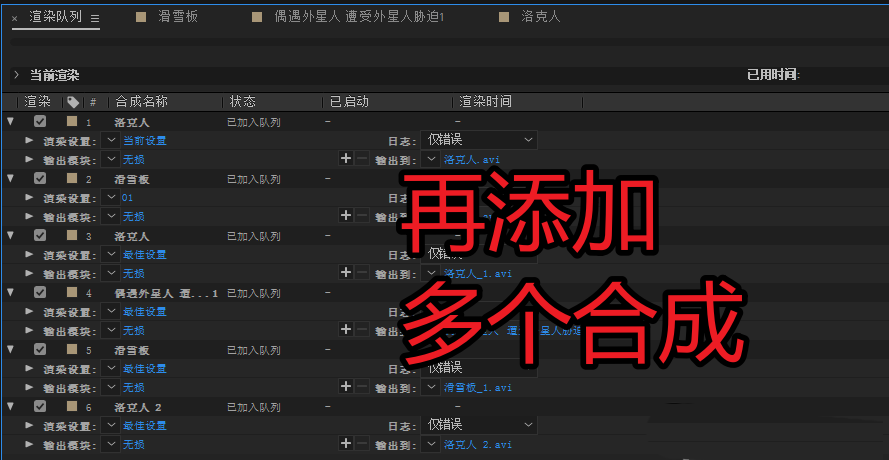Click the 洛克人.avi output file link
The image size is (889, 460).
(472, 160)
